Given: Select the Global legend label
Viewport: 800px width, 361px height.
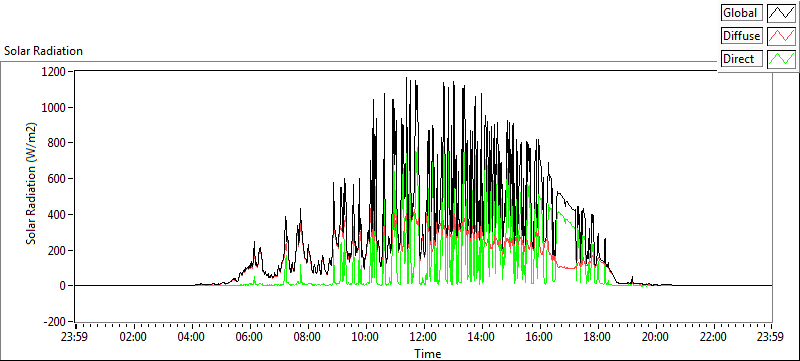Looking at the screenshot, I should pyautogui.click(x=742, y=13).
